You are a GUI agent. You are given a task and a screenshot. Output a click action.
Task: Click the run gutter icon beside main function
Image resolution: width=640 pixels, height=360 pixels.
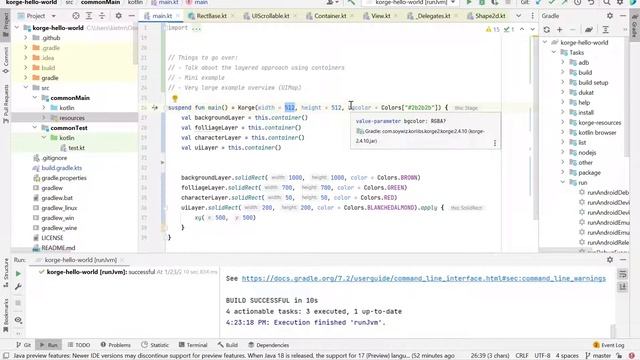[155, 108]
